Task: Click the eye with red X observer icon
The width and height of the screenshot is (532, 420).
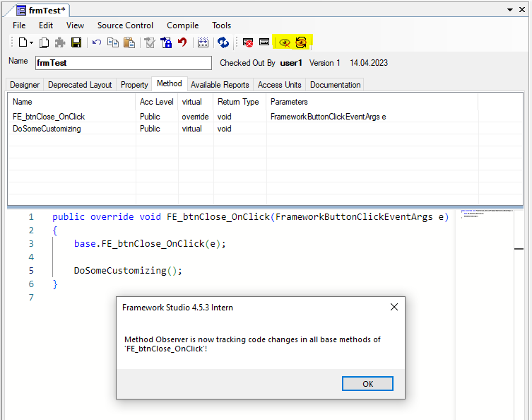Action: point(285,43)
